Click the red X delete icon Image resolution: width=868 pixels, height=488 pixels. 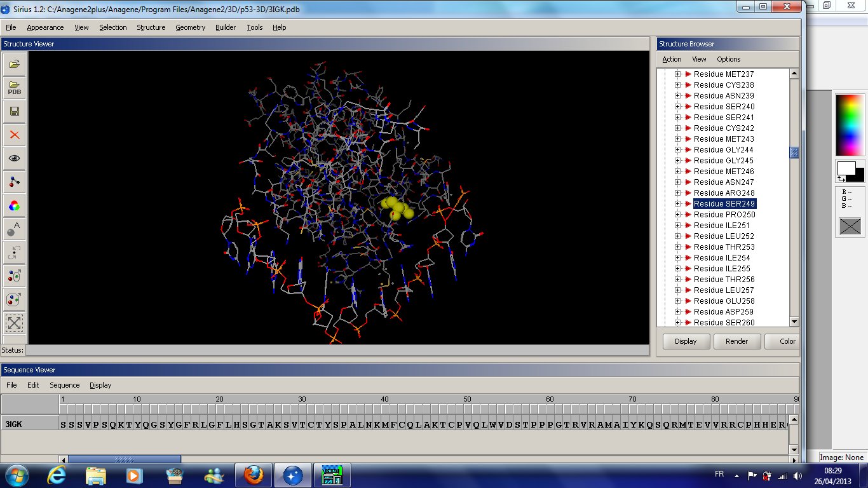coord(15,135)
